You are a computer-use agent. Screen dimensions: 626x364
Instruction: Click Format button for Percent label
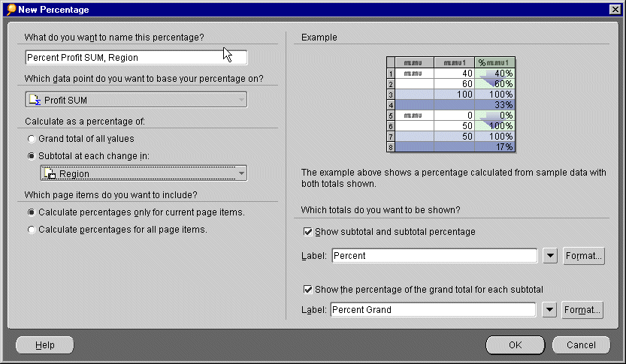coord(584,256)
